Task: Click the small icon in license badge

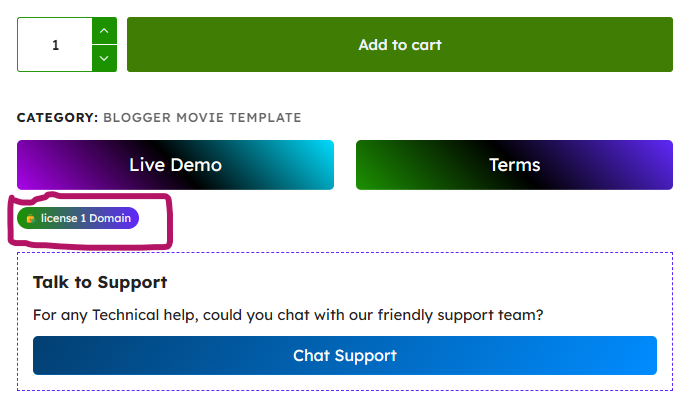Action: [31, 218]
